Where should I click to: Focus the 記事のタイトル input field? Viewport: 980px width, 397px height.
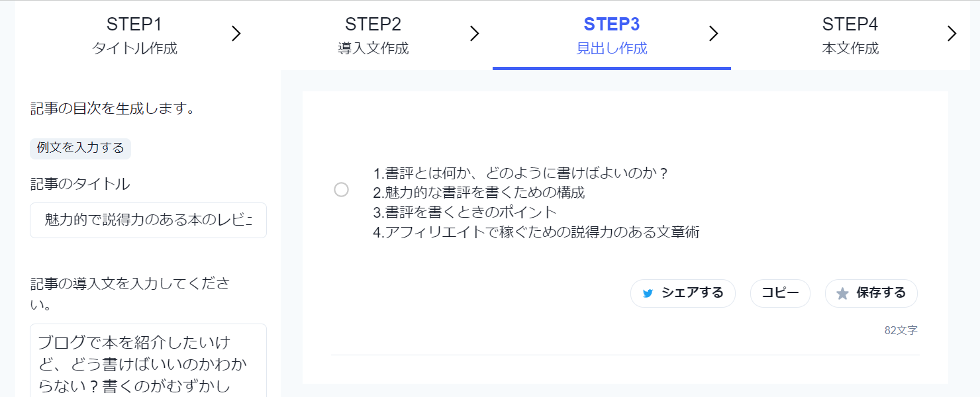point(148,220)
